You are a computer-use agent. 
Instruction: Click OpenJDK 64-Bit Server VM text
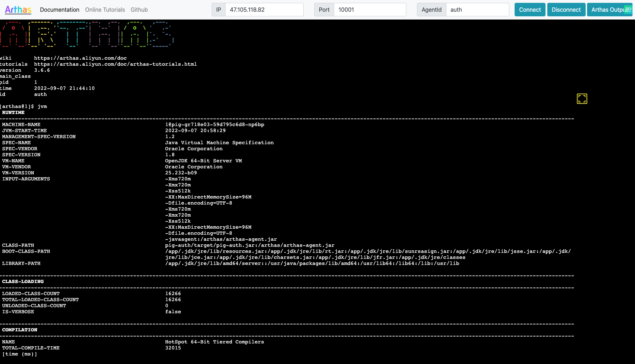click(203, 161)
